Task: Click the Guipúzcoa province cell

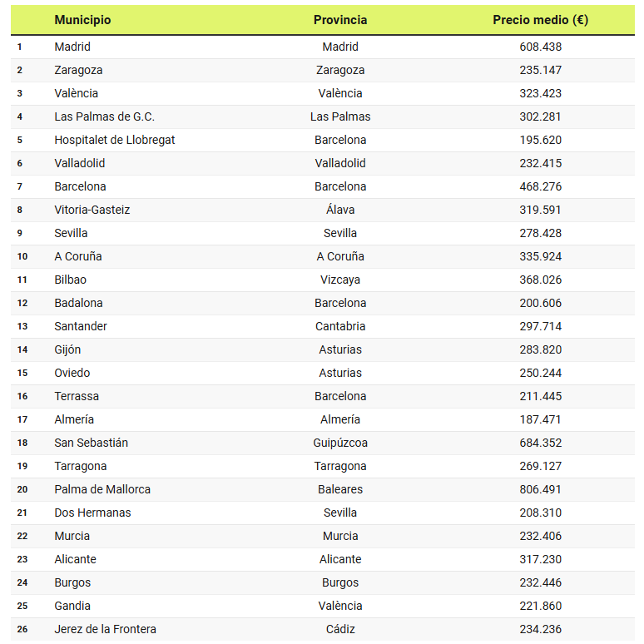Action: click(x=340, y=443)
